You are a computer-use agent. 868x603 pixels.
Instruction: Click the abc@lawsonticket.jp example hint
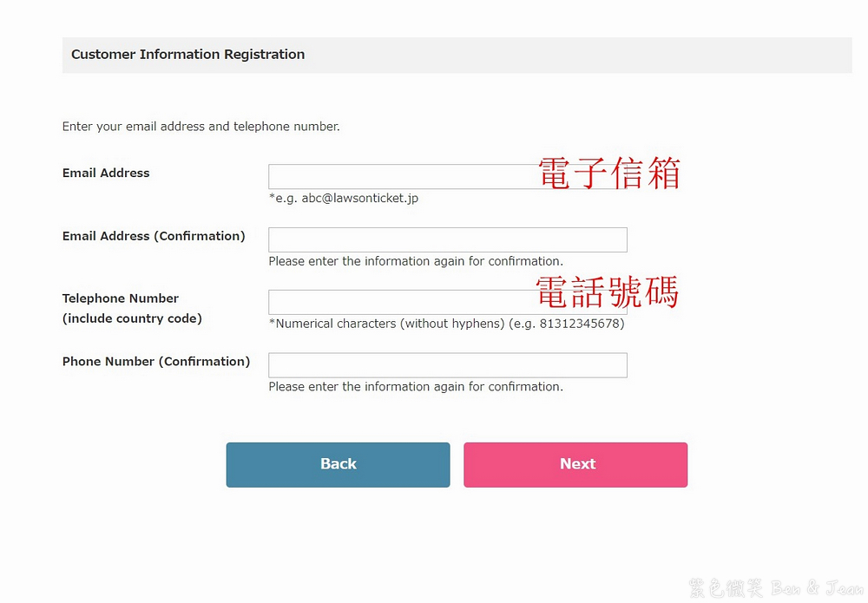tap(344, 199)
